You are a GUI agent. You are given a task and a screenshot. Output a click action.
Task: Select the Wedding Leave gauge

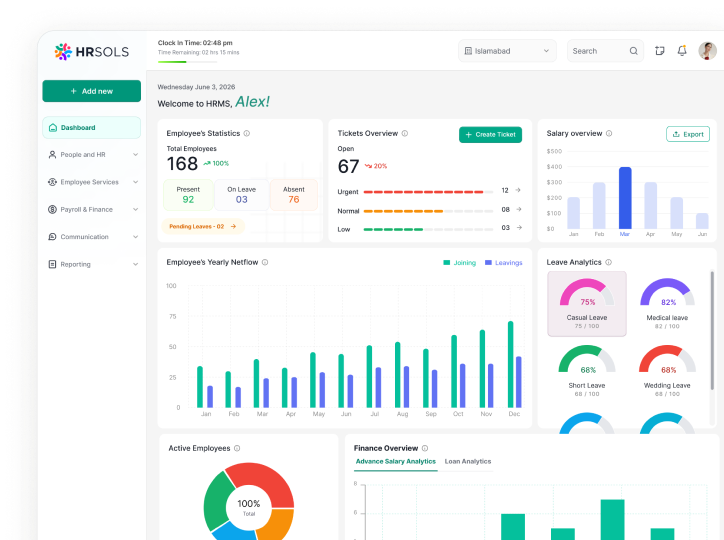[x=667, y=371]
